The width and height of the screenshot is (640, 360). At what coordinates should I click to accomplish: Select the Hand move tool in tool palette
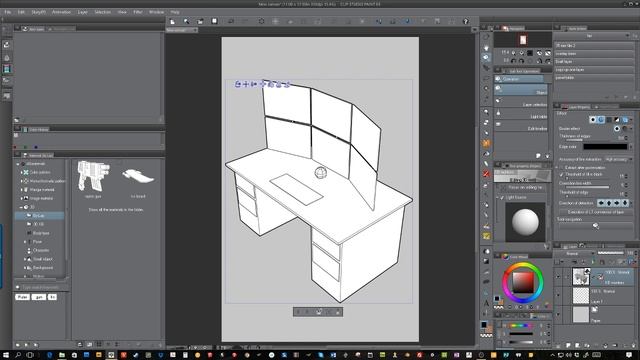tap(486, 47)
